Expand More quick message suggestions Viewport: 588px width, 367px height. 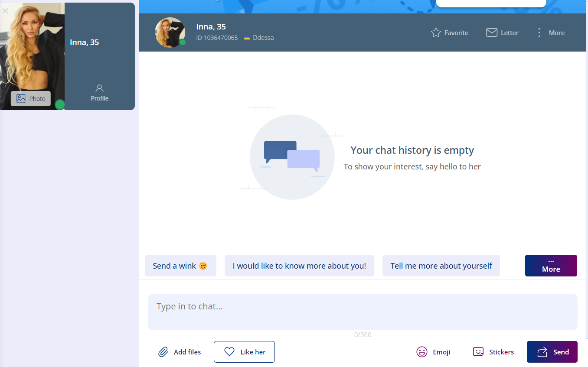click(x=551, y=266)
